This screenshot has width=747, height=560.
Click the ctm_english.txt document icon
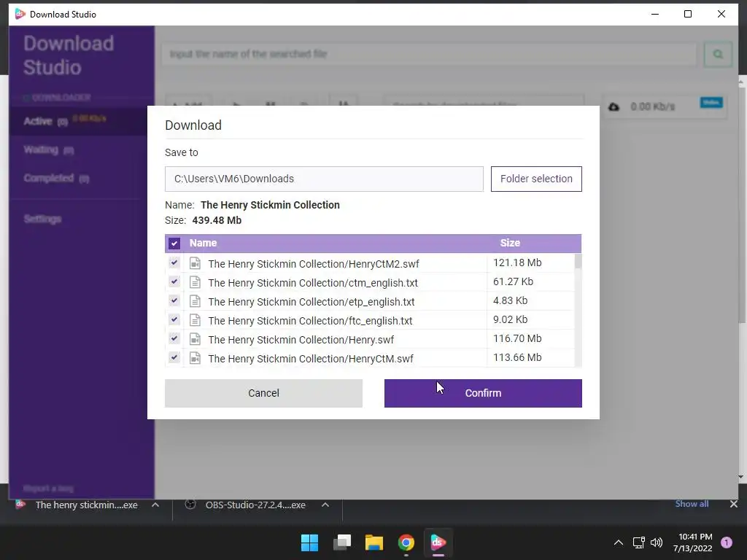tap(195, 282)
